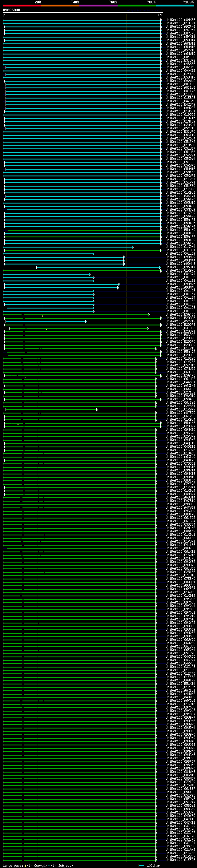Select the UniRef100_B4ZG50 label
Screen dimensions: 197x868
[180, 101]
